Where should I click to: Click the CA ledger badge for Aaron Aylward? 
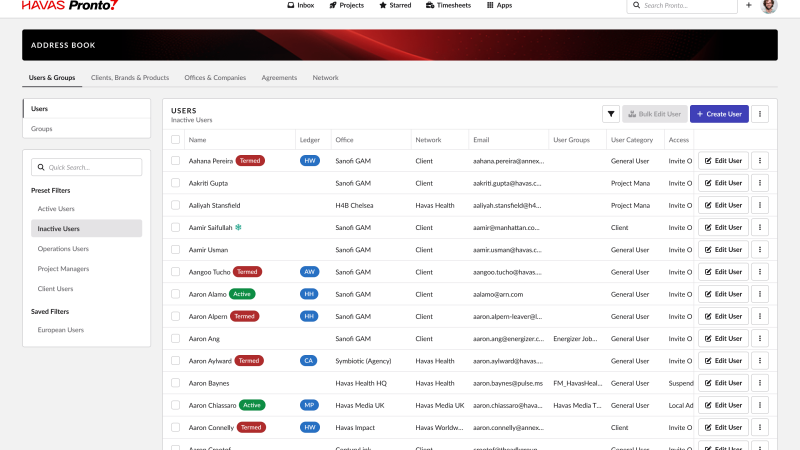[x=308, y=361]
